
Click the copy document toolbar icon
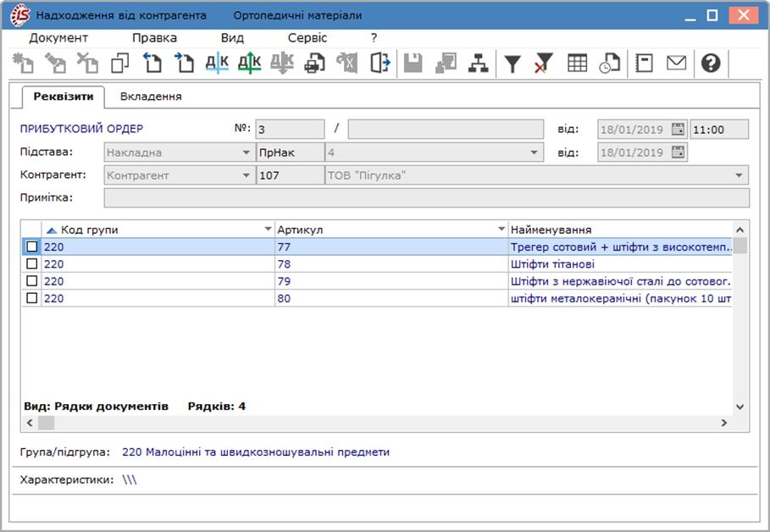119,63
